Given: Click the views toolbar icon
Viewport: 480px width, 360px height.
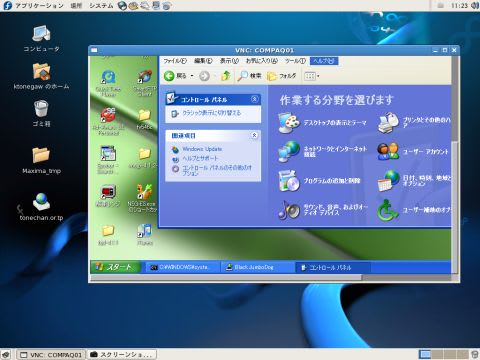Looking at the screenshot, I should click(310, 76).
